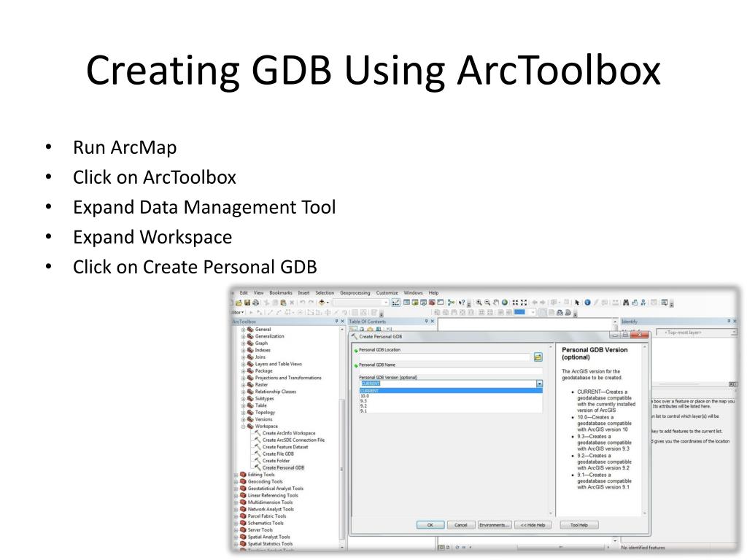The width and height of the screenshot is (747, 560).
Task: Click the Personal GDB Location input field
Action: pos(444,357)
